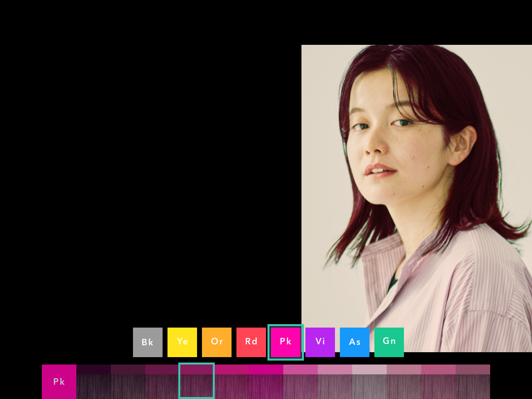
Task: Choose the blue As color category
Action: pyautogui.click(x=355, y=342)
